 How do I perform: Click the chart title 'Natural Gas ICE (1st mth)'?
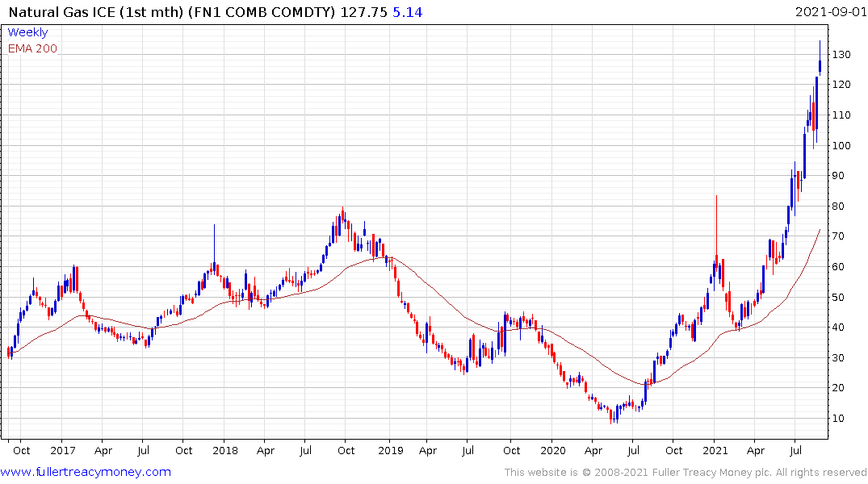pyautogui.click(x=96, y=11)
